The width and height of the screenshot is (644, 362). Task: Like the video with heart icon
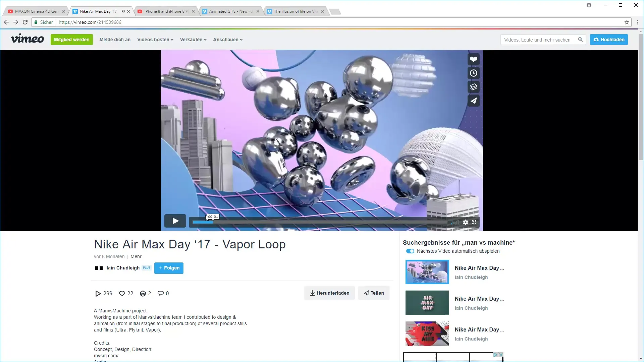(x=473, y=59)
